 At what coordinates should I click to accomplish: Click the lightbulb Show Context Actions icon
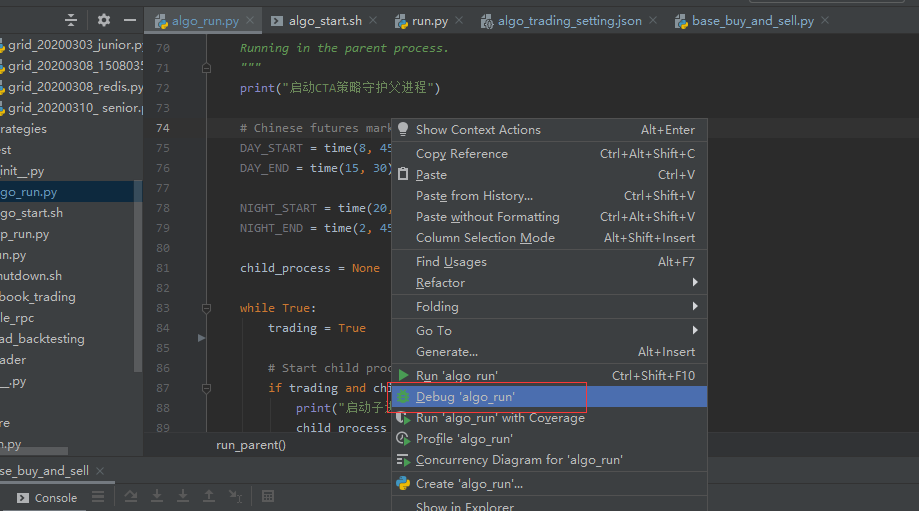pyautogui.click(x=403, y=130)
